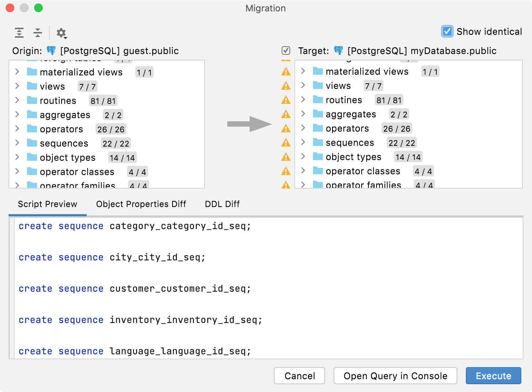Expand the origin materialized views node

coord(17,72)
